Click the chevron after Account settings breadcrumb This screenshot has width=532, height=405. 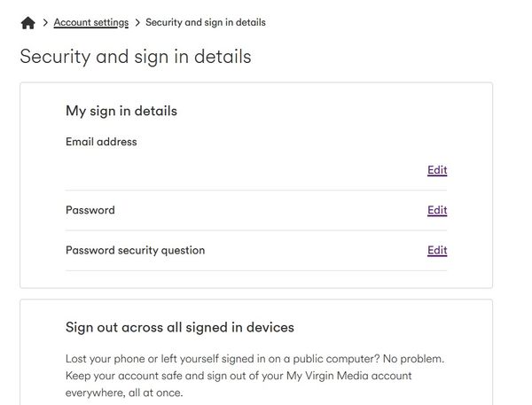(137, 23)
